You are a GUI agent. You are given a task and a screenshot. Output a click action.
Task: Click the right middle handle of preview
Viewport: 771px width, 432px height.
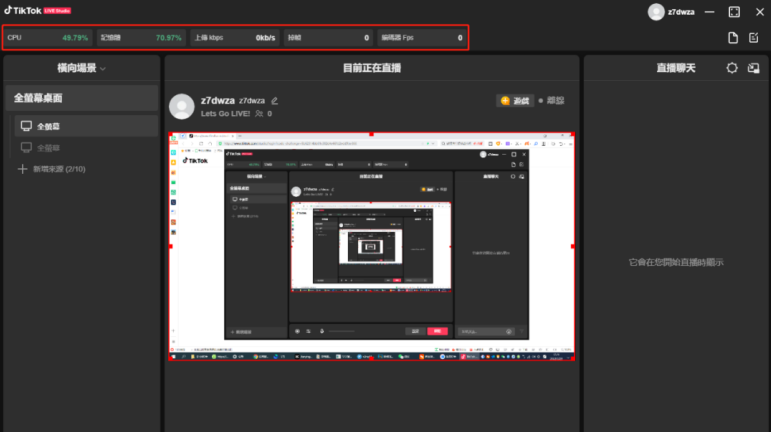[573, 246]
